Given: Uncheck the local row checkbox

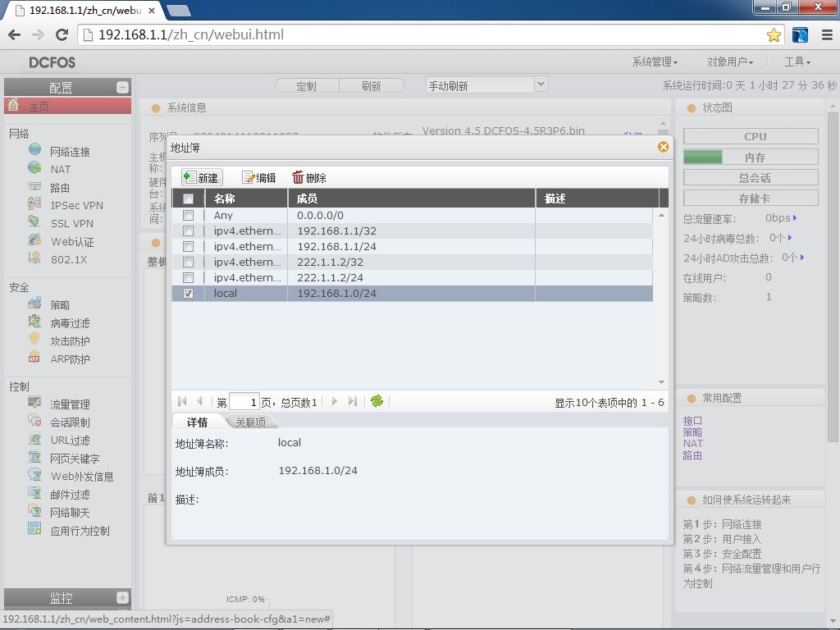Looking at the screenshot, I should (188, 293).
